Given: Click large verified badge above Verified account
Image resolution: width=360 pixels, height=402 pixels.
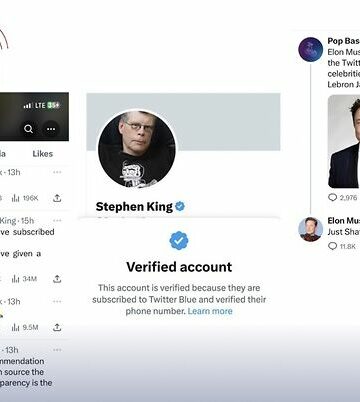Looking at the screenshot, I should pyautogui.click(x=179, y=241).
